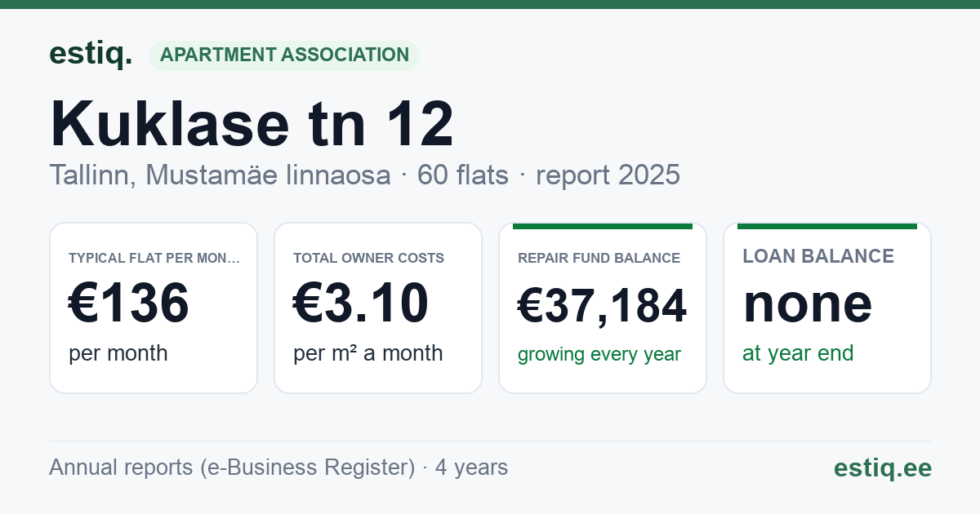The image size is (980, 514).
Task: Click the Kuklase tn 12 heading
Action: (252, 124)
